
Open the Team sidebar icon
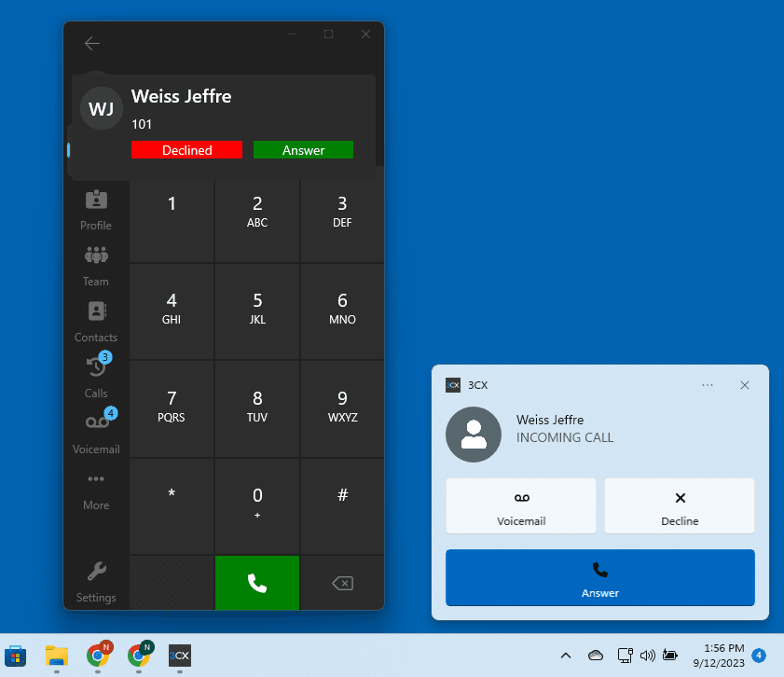click(95, 265)
